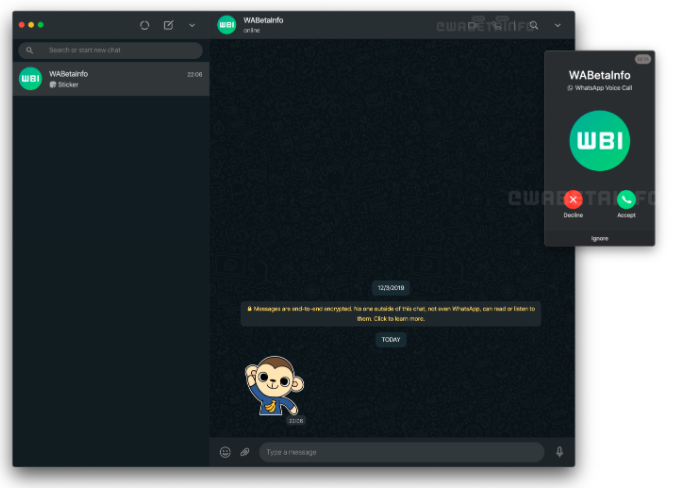
Task: Start a new chat with the compose icon
Action: [169, 25]
